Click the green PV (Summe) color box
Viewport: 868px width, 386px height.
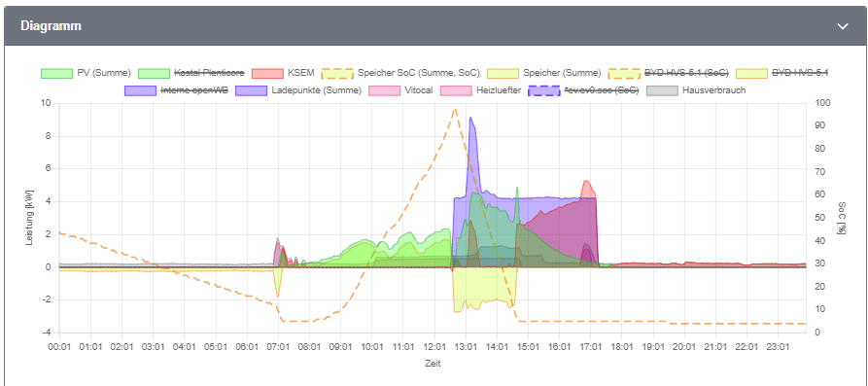coord(57,73)
